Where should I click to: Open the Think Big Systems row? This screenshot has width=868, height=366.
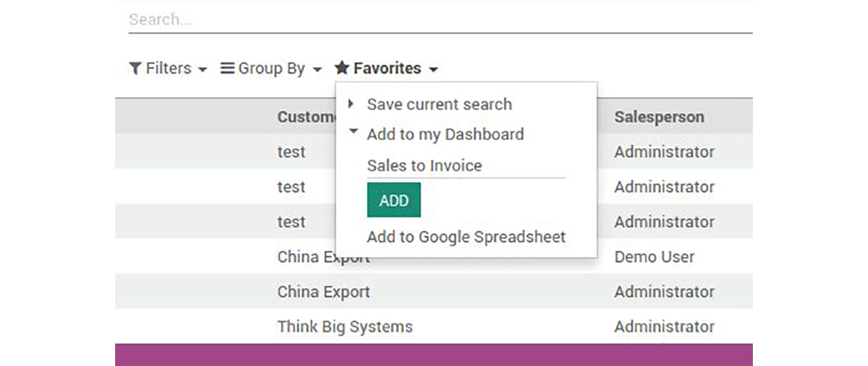[x=345, y=327]
